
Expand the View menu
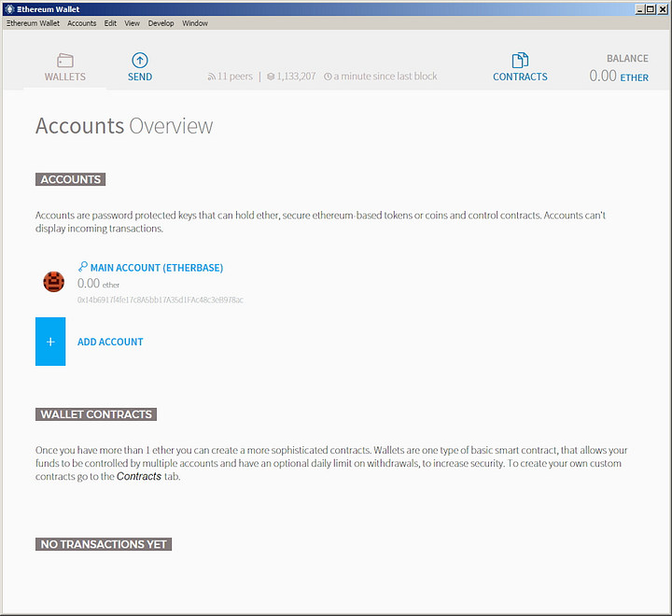pyautogui.click(x=132, y=23)
